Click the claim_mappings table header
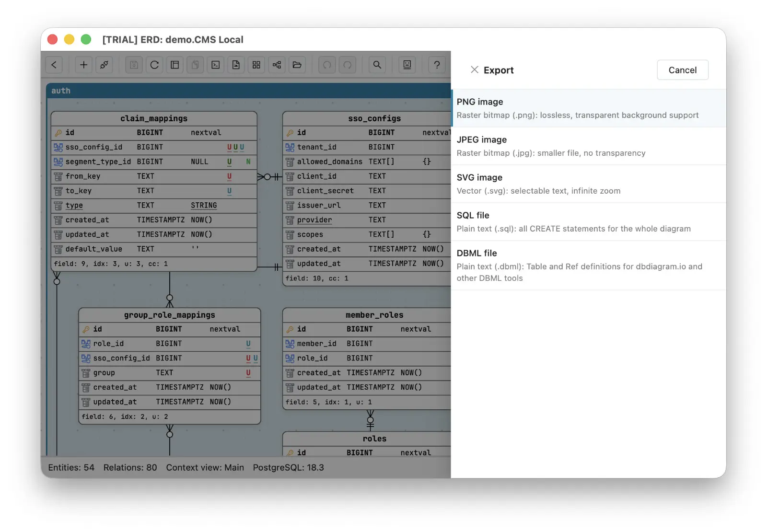767x532 pixels. tap(154, 118)
